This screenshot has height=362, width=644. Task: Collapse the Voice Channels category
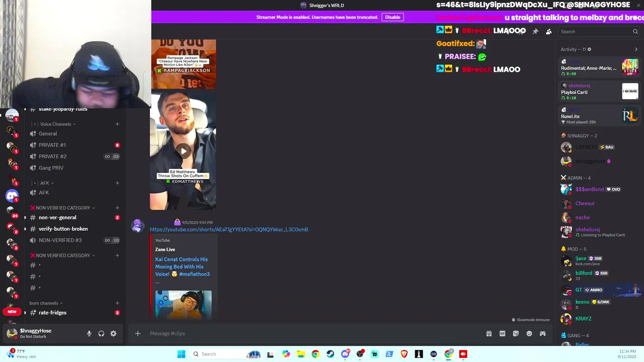[58, 124]
